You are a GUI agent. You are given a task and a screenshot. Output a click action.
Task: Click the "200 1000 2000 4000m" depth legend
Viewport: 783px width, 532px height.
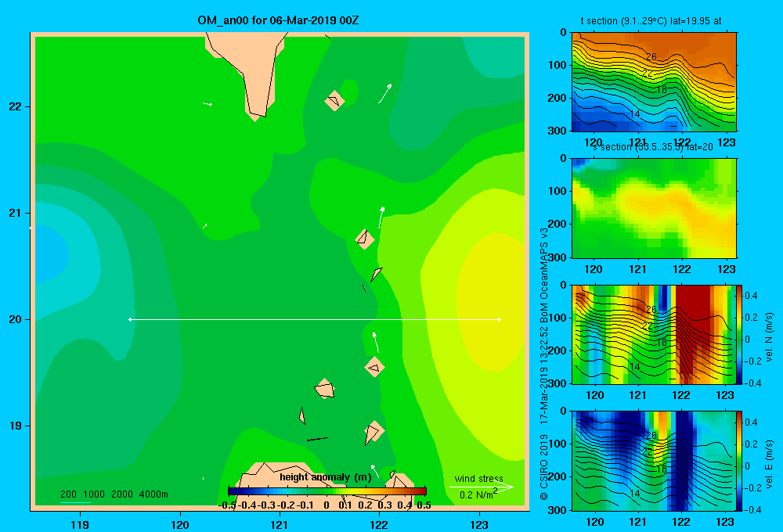tap(114, 494)
